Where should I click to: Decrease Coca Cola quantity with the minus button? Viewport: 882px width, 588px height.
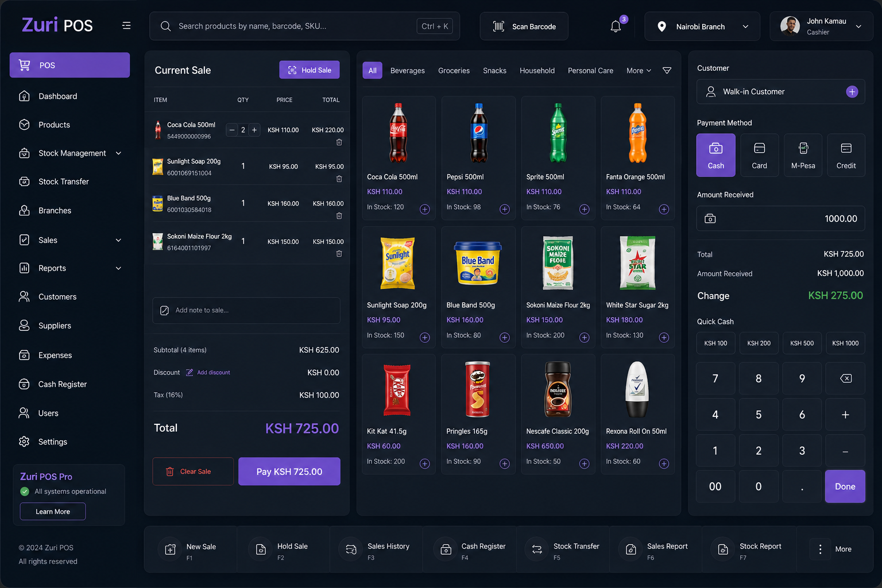pos(232,130)
